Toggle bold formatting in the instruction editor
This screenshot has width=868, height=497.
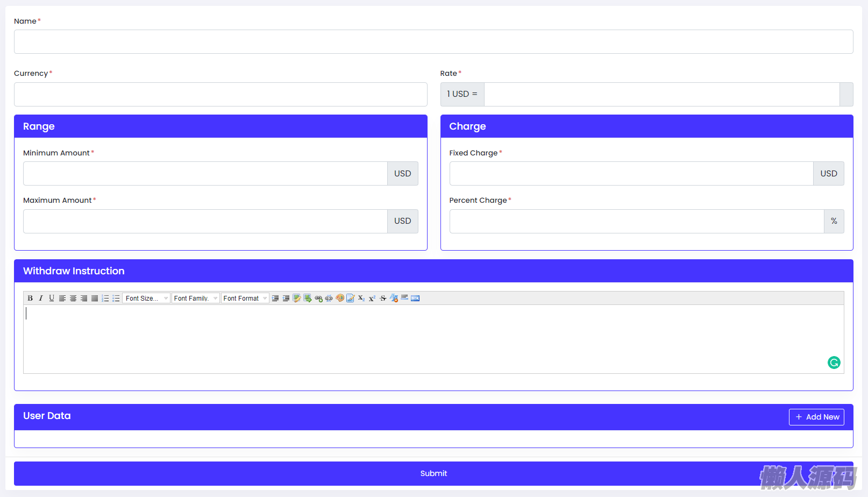30,298
